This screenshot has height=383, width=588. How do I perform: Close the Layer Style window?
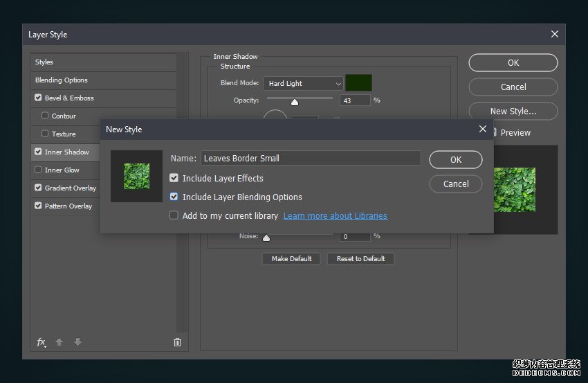coord(555,34)
